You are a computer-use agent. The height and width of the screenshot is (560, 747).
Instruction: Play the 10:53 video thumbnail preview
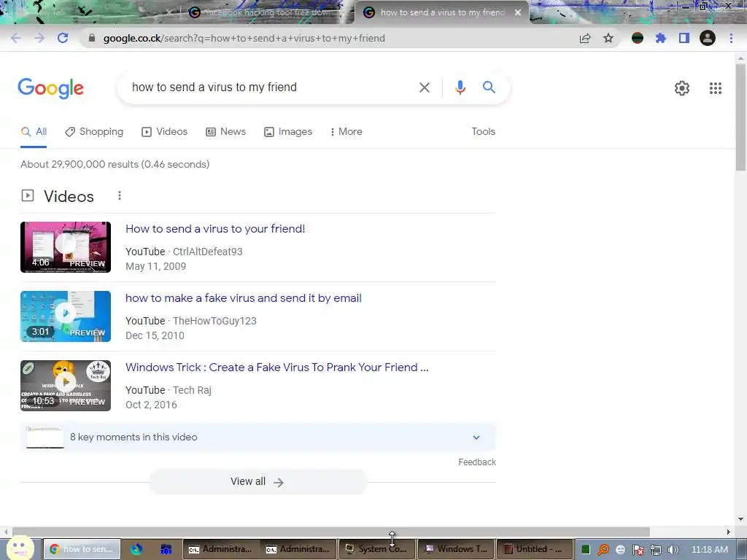tap(66, 386)
